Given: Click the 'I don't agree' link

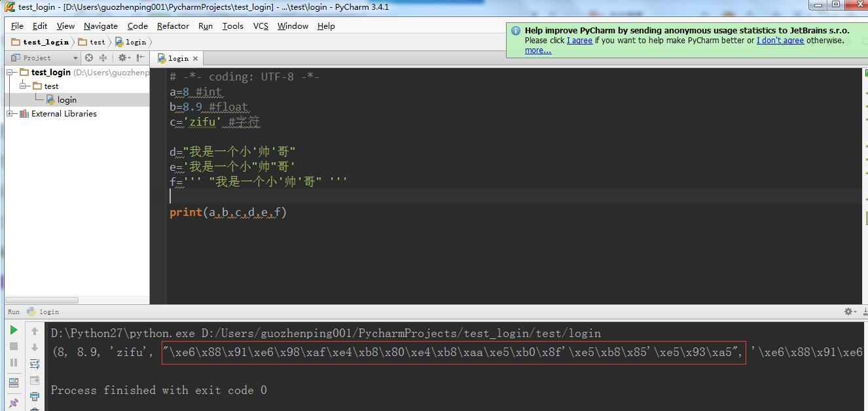Looking at the screenshot, I should pyautogui.click(x=780, y=41).
